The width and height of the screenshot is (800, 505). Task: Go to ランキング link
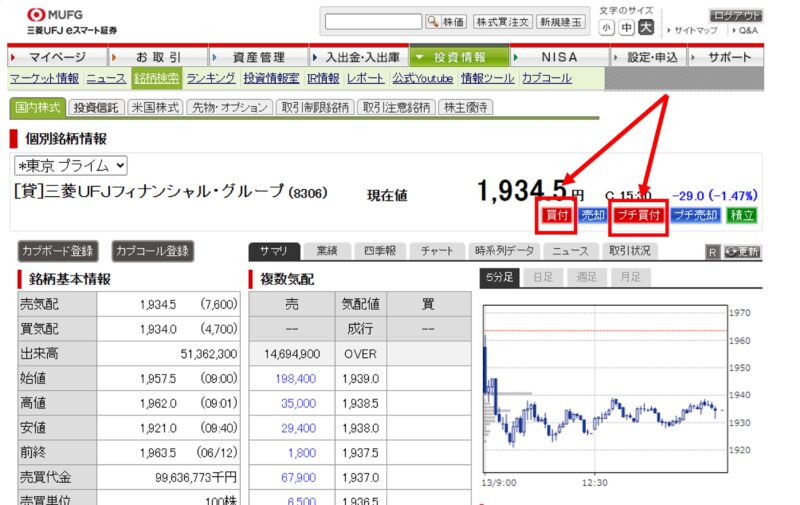tap(211, 78)
